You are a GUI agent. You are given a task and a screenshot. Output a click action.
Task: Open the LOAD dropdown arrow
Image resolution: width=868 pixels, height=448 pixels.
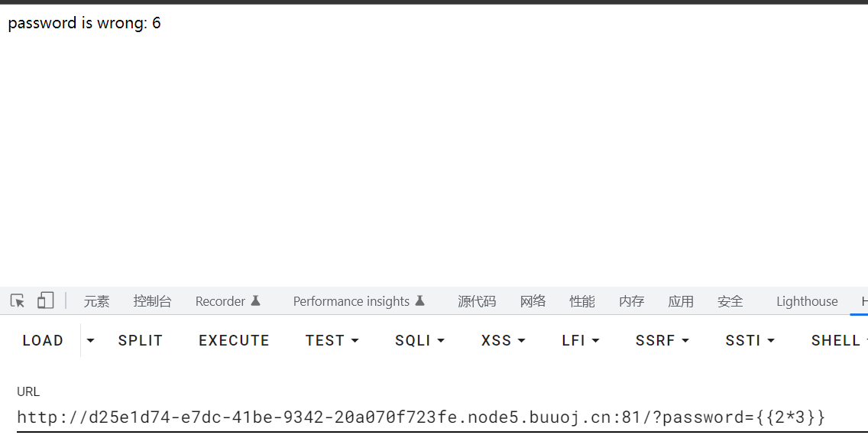[x=89, y=340]
